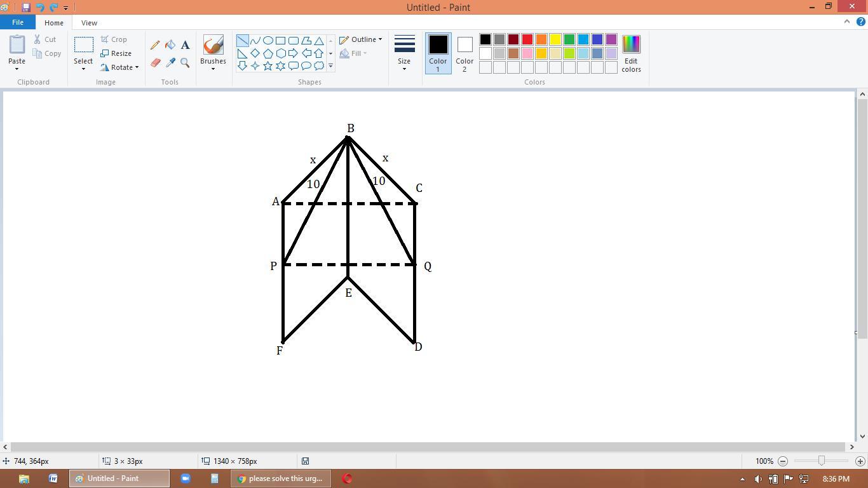Screen dimensions: 868x488
Task: Expand the Rotate dropdown menu
Action: pos(119,67)
